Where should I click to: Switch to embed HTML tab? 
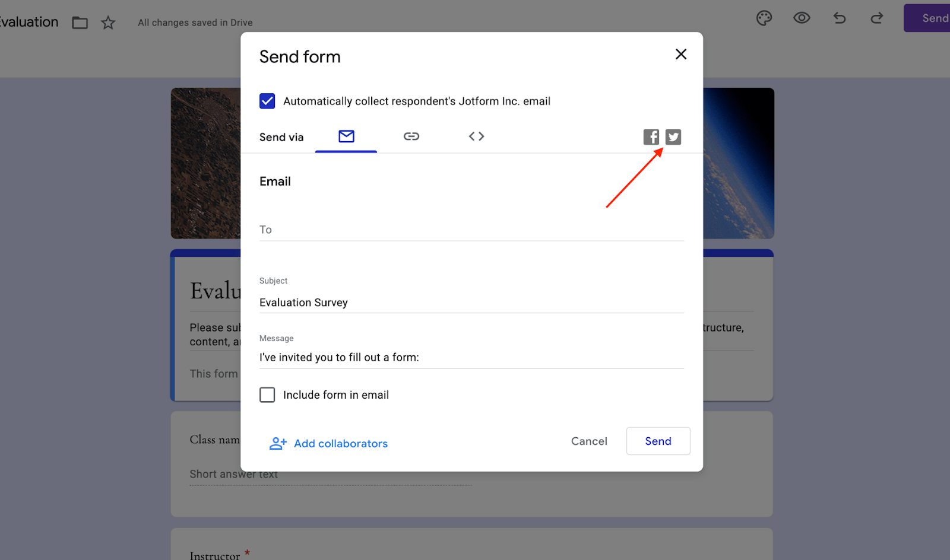[476, 136]
